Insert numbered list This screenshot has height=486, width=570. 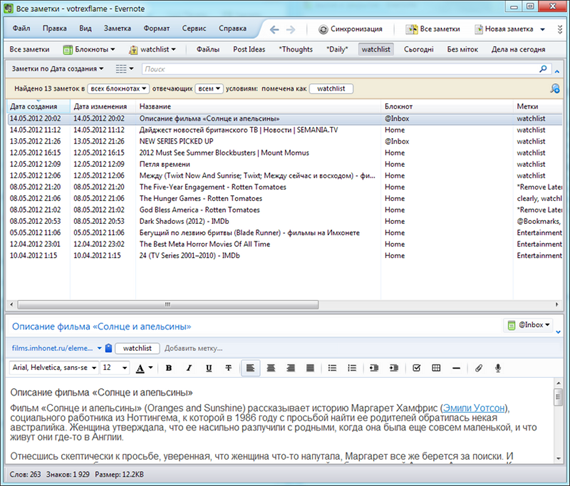point(352,368)
